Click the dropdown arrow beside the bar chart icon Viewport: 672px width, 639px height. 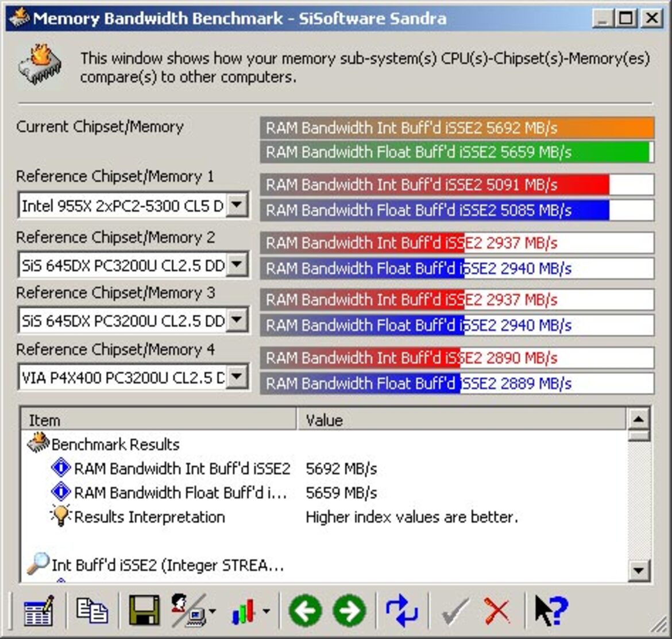click(x=267, y=611)
